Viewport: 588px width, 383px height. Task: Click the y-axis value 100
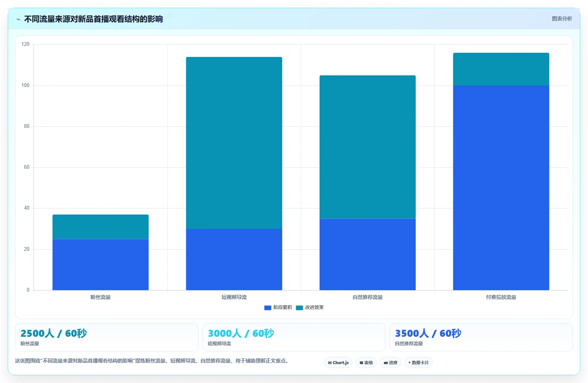coord(25,85)
